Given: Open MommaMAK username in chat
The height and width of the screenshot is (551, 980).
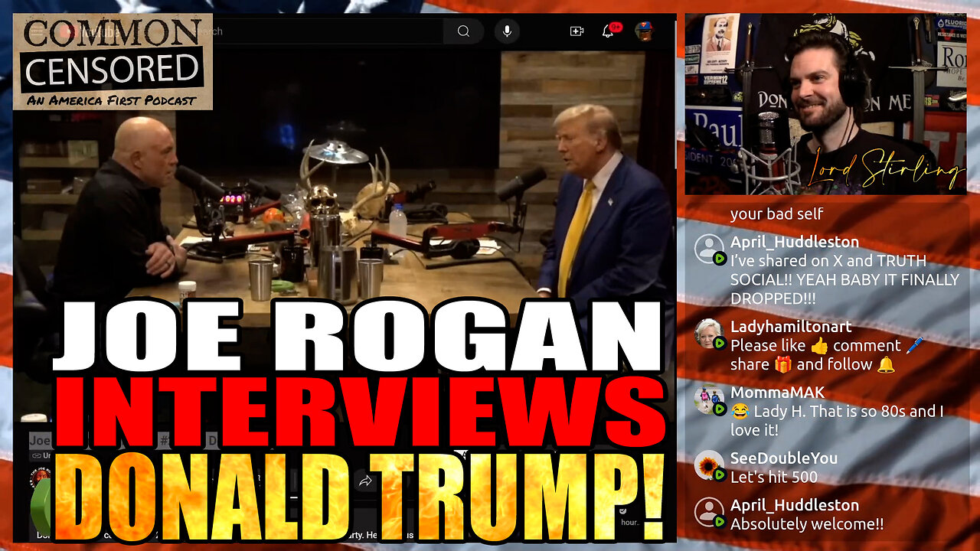Looking at the screenshot, I should (777, 393).
